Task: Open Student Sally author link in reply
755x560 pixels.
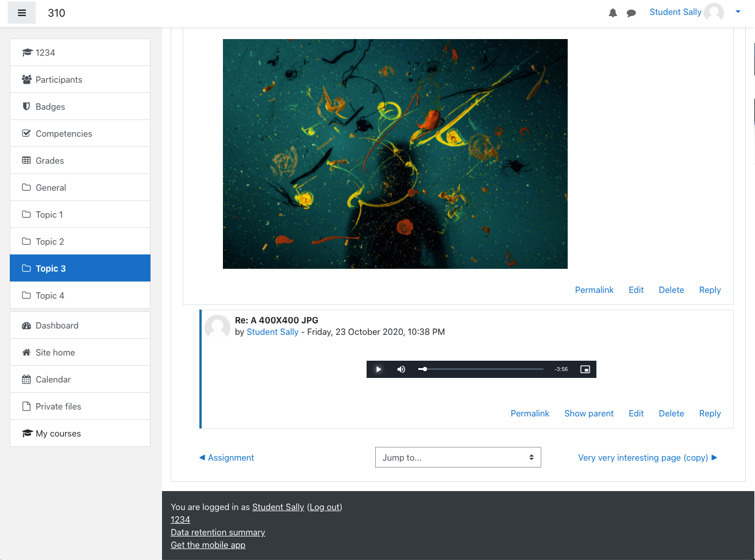Action: pos(272,332)
